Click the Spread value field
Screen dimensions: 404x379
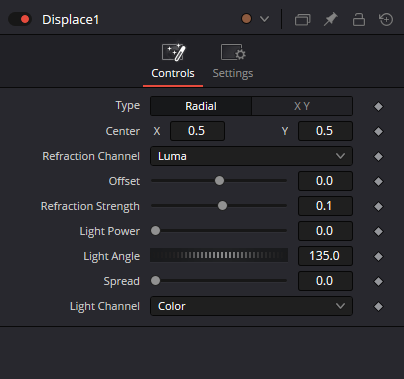click(x=325, y=281)
